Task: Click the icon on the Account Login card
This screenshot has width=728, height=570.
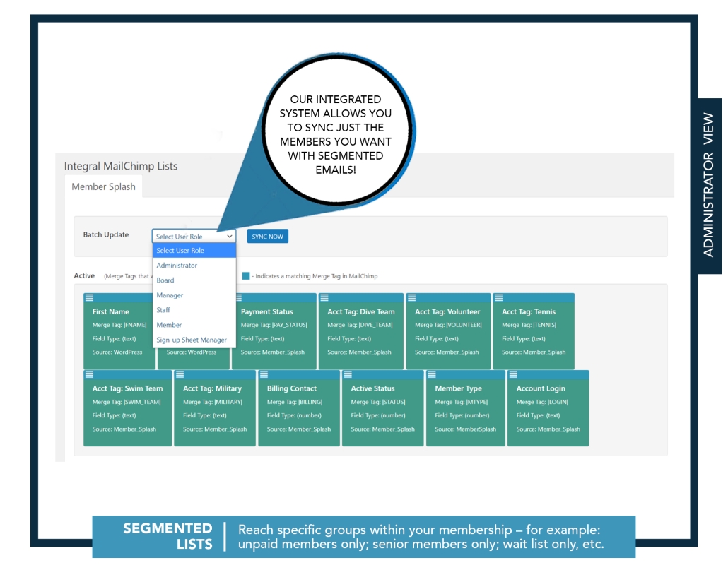Action: [x=512, y=376]
